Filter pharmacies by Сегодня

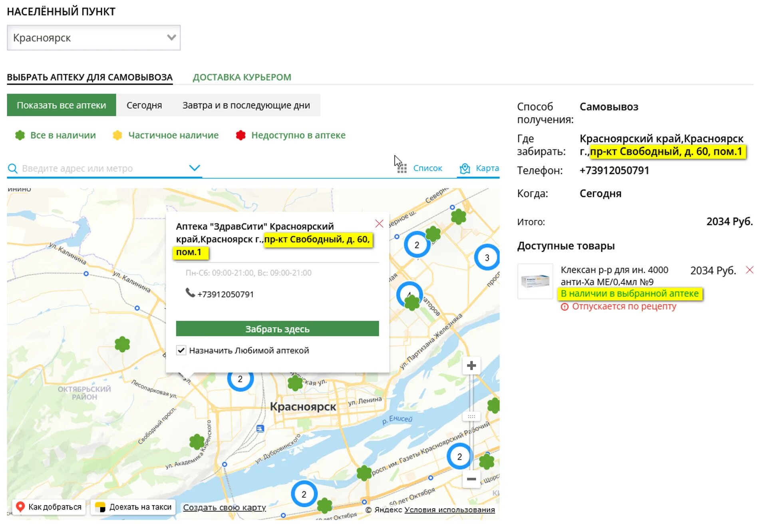click(144, 105)
